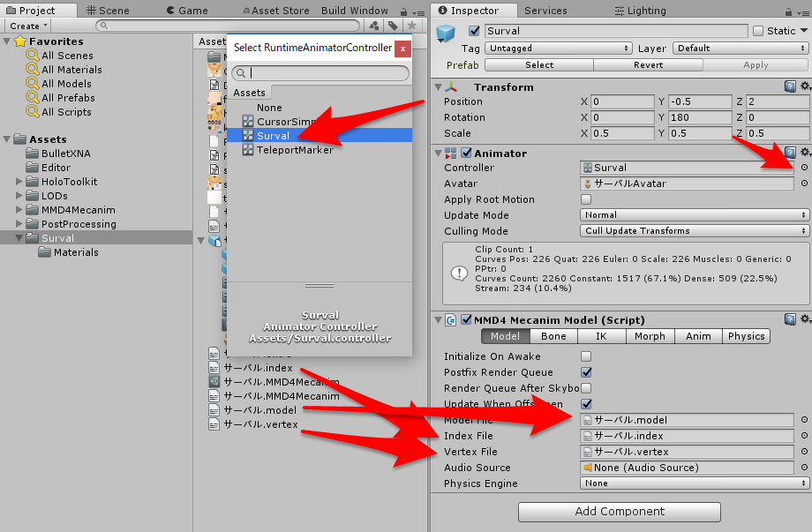Focus the controller picker search field
Screen dimensions: 812x532
pyautogui.click(x=320, y=73)
